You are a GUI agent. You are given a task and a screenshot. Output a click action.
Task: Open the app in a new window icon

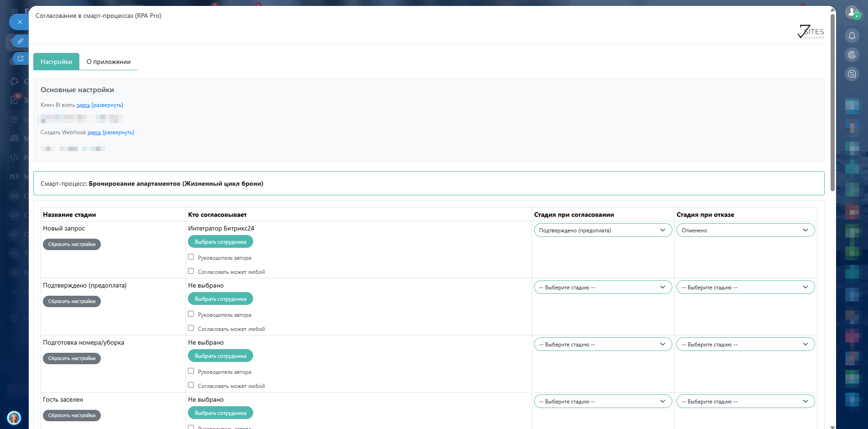[x=21, y=58]
